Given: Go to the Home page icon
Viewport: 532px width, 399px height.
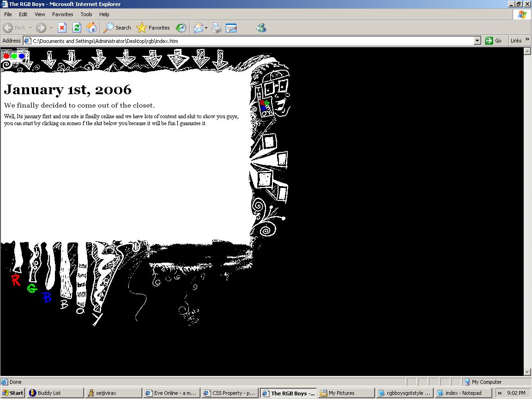Looking at the screenshot, I should [91, 28].
